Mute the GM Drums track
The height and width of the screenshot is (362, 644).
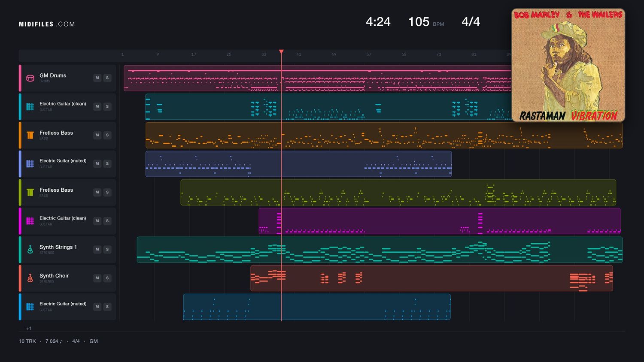click(97, 78)
